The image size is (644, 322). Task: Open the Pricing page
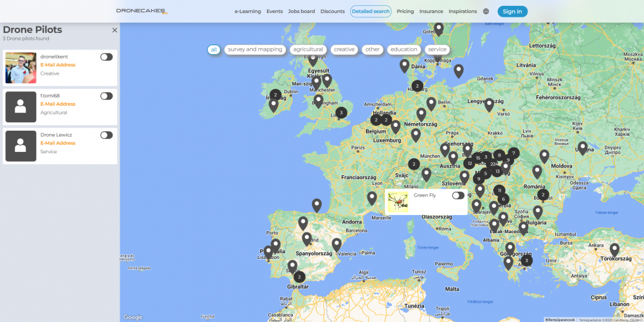405,12
